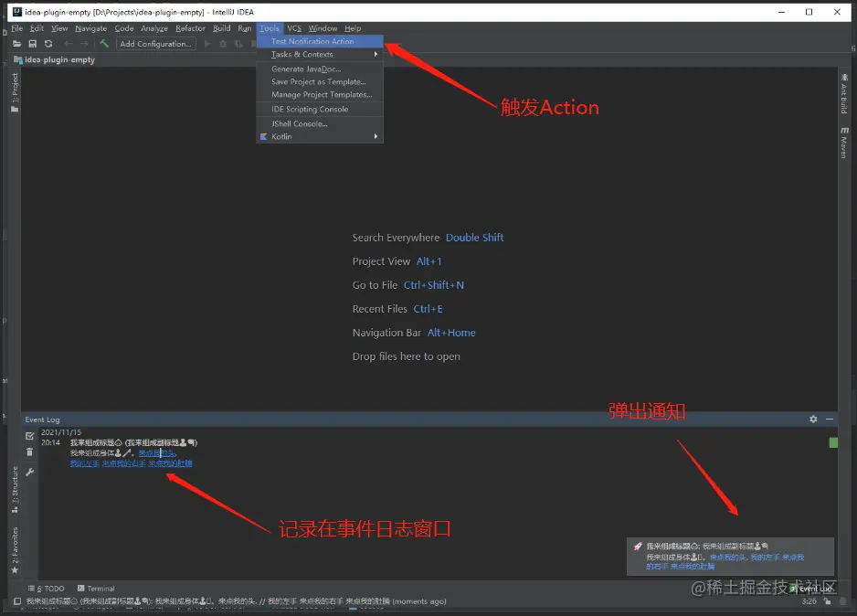This screenshot has width=857, height=616.
Task: Click the 来点我的头 link in Event Log
Action: click(x=157, y=453)
